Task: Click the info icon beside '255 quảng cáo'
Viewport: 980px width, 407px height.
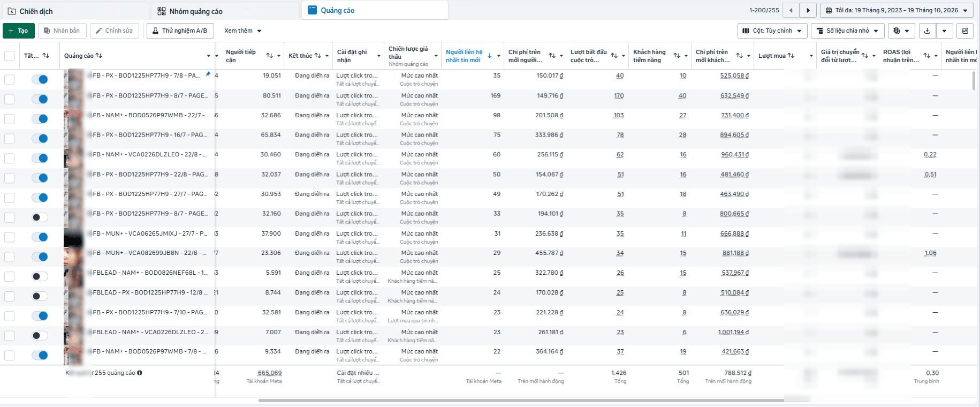Action: (140, 373)
